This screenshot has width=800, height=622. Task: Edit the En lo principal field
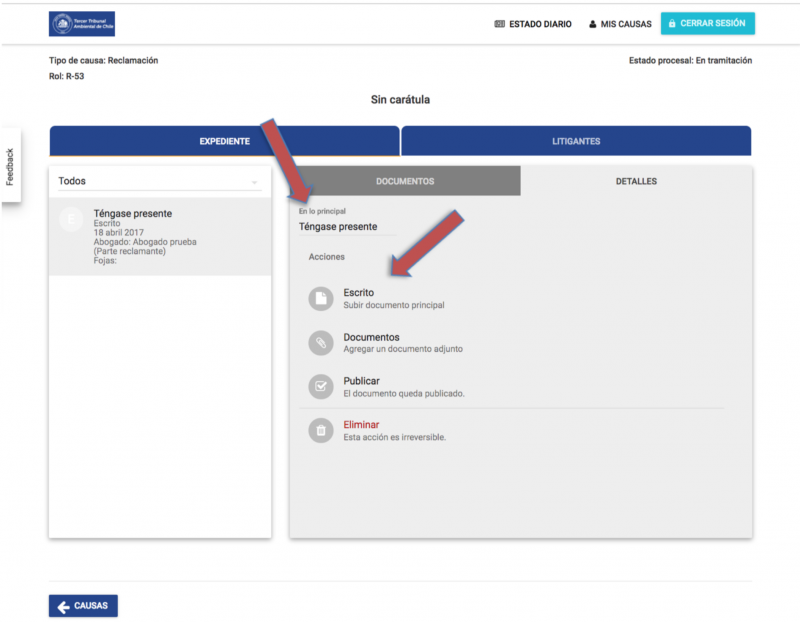pos(347,227)
